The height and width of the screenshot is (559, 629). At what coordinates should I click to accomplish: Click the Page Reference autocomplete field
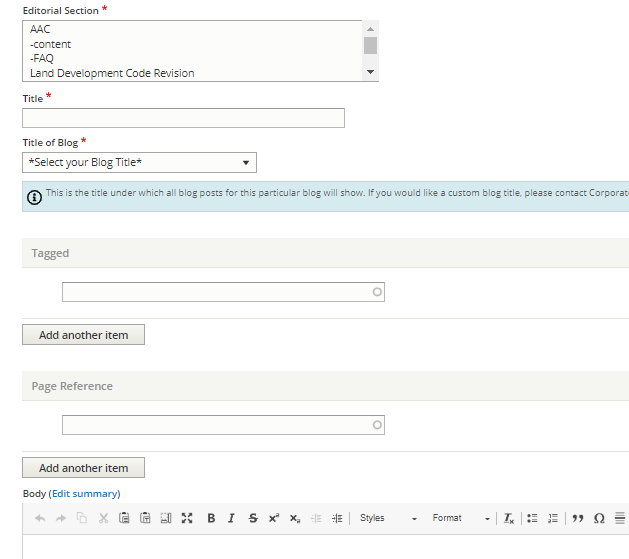(x=223, y=425)
